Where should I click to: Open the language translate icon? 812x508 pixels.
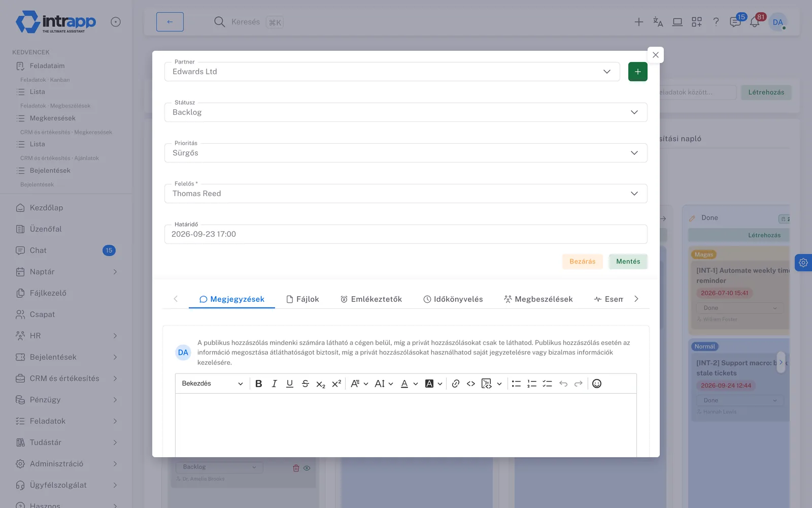658,22
